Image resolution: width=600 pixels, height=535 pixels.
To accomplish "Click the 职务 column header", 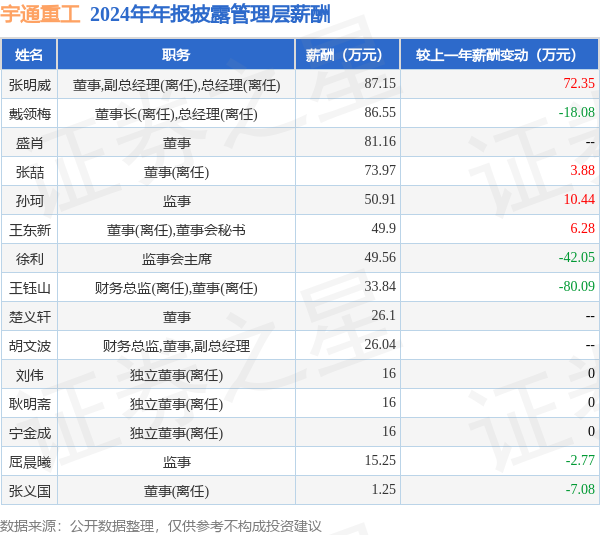I will [176, 55].
